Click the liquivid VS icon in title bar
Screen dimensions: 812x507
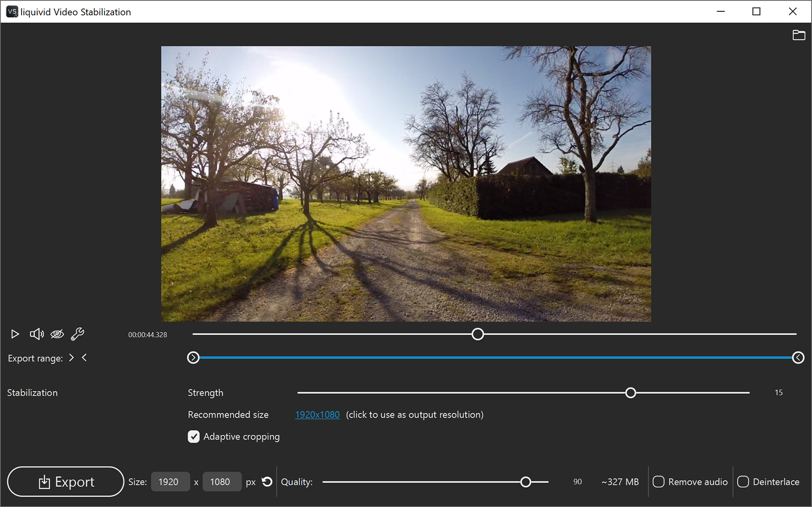(12, 11)
